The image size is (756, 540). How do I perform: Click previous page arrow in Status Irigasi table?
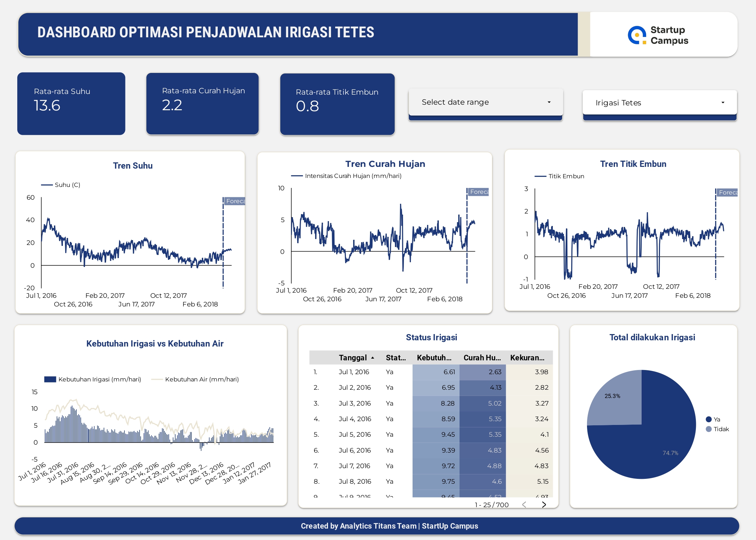524,505
